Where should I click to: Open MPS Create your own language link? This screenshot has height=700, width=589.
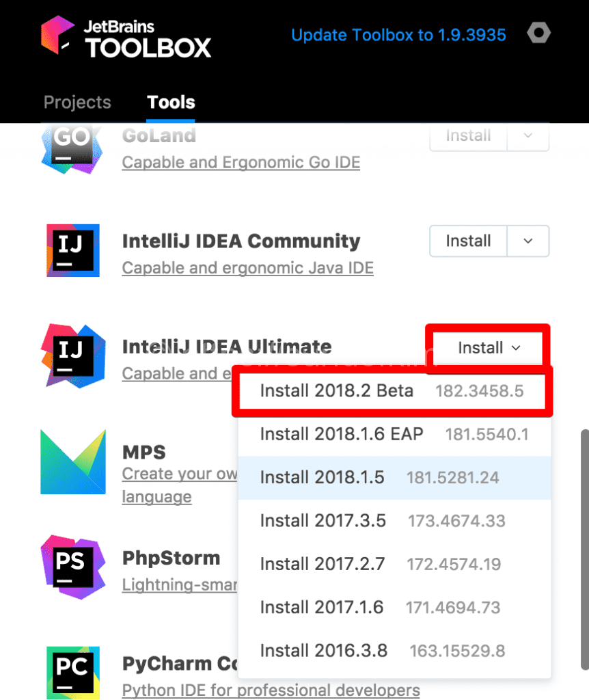(x=180, y=485)
